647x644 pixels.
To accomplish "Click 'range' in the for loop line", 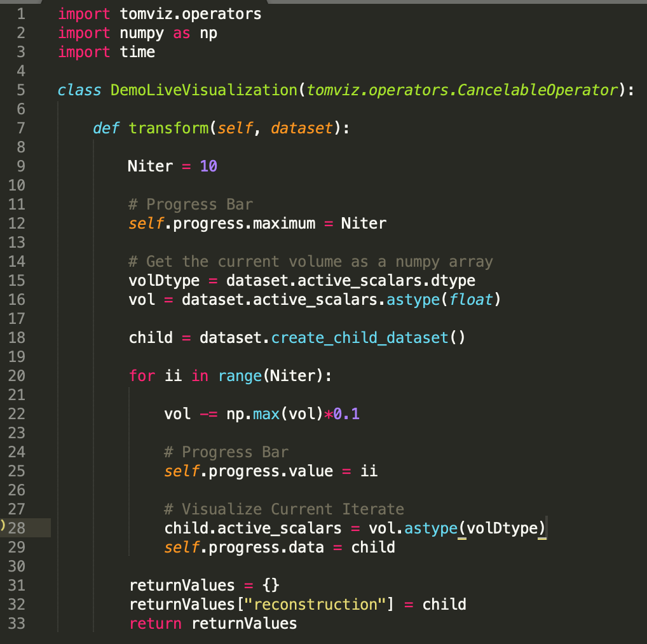I will (240, 376).
